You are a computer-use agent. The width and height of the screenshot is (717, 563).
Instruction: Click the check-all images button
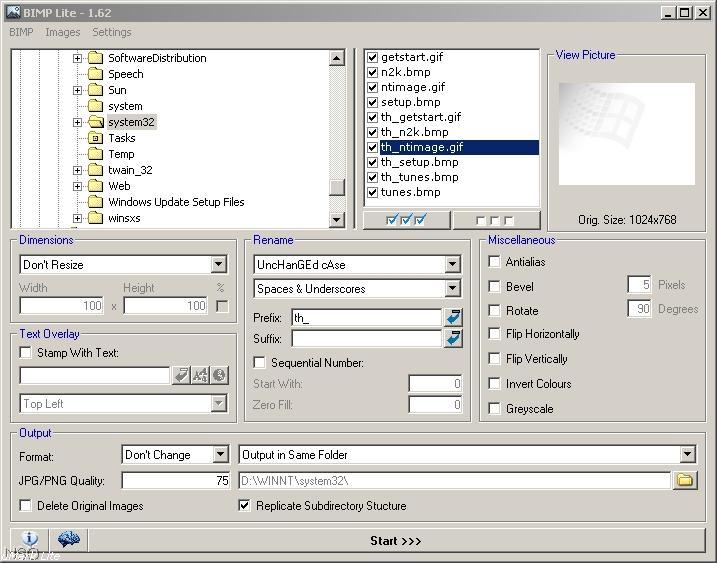[406, 220]
